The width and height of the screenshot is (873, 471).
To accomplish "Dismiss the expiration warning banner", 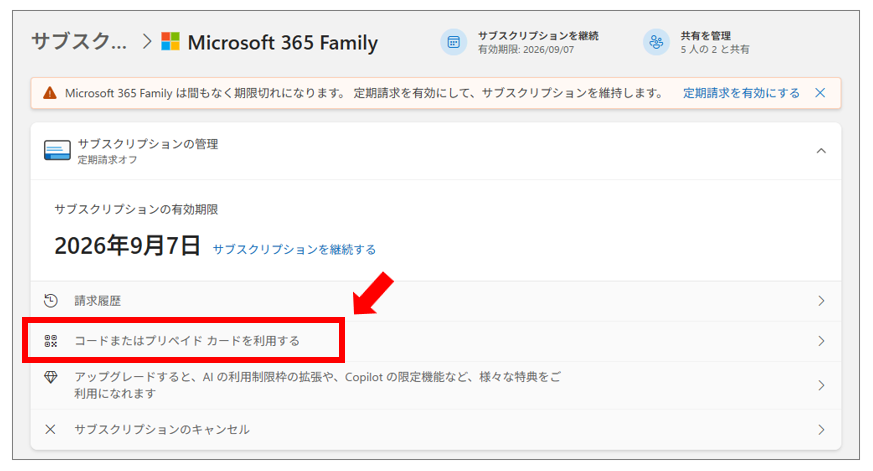I will (x=820, y=93).
